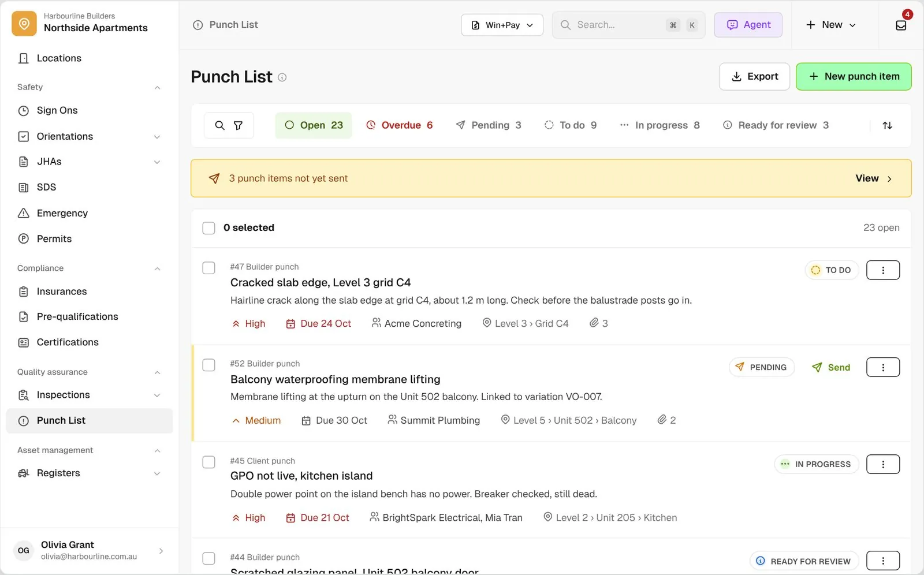Click the info icon beside Punch List heading
This screenshot has height=575, width=924.
[x=282, y=77]
